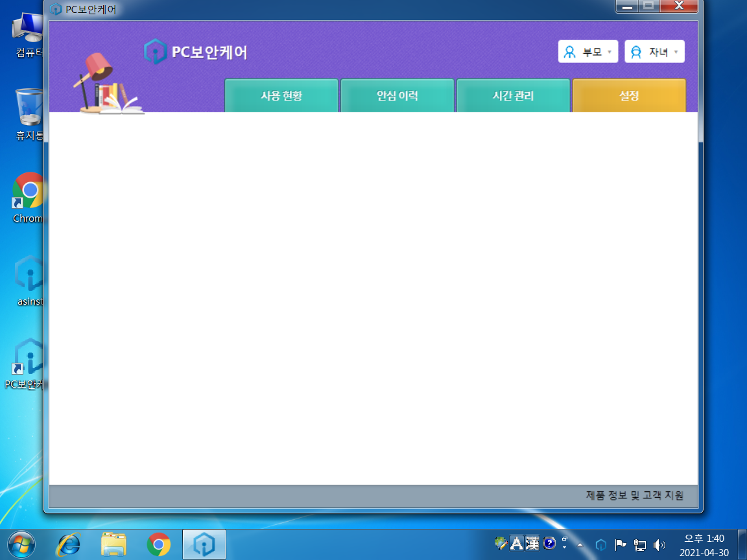
Task: Launch Internet Explorer from taskbar
Action: point(69,544)
